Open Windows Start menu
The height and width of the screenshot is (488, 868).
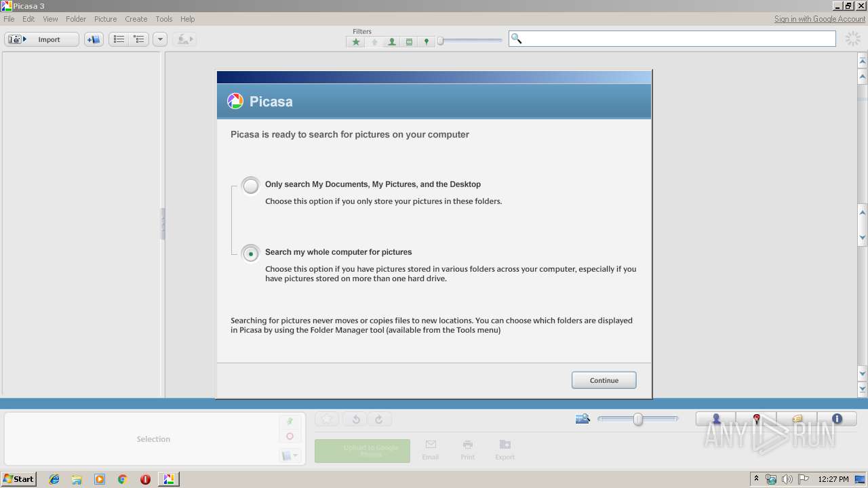pos(19,479)
